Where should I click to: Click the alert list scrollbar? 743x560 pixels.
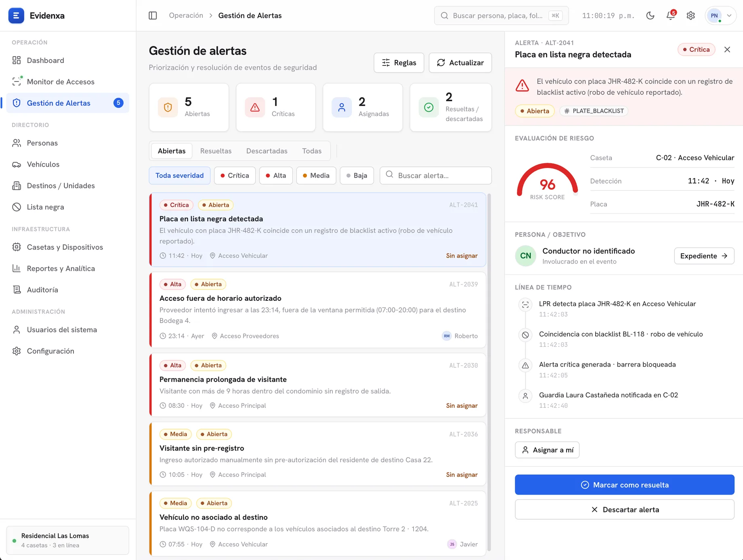click(x=489, y=372)
